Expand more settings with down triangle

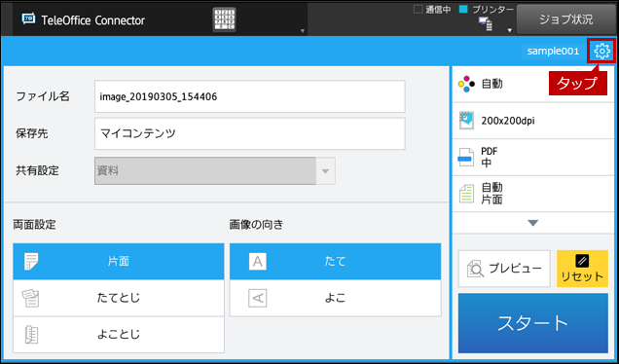[533, 223]
